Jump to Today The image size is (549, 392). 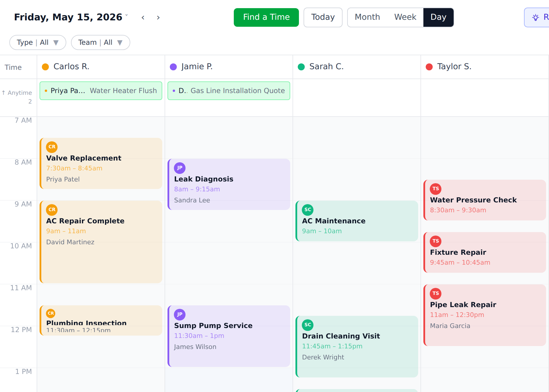[323, 17]
